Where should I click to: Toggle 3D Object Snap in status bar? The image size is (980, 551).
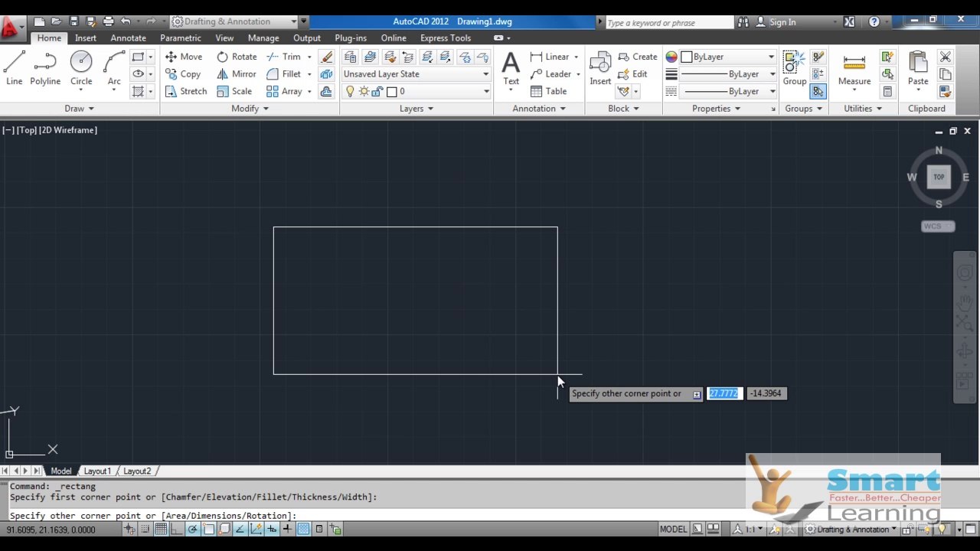pos(224,529)
